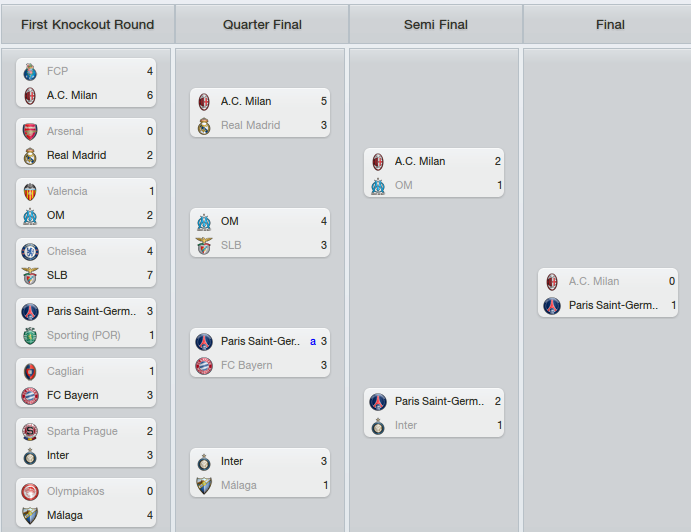Open A.C. Milan in the Semi Final
The image size is (691, 532).
coord(420,161)
